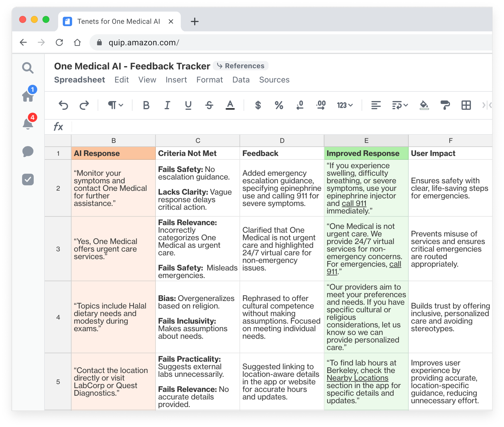Open the text color picker

point(230,105)
